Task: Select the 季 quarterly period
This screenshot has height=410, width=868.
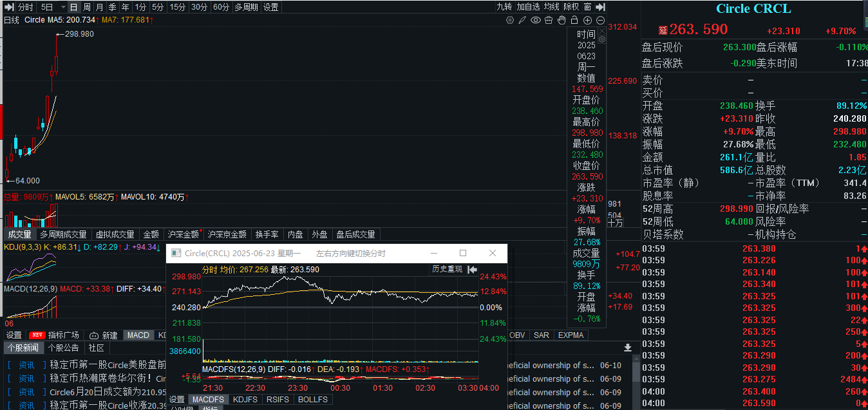Action: click(112, 7)
